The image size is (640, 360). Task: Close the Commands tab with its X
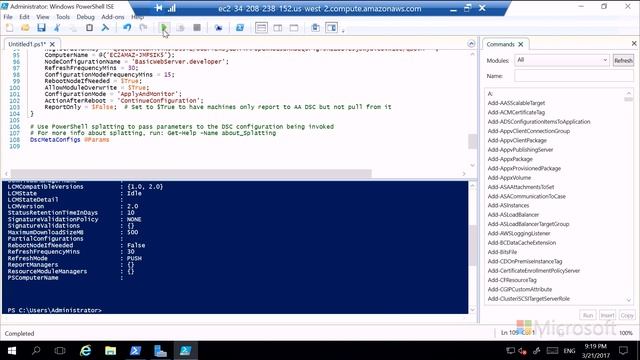click(x=521, y=44)
